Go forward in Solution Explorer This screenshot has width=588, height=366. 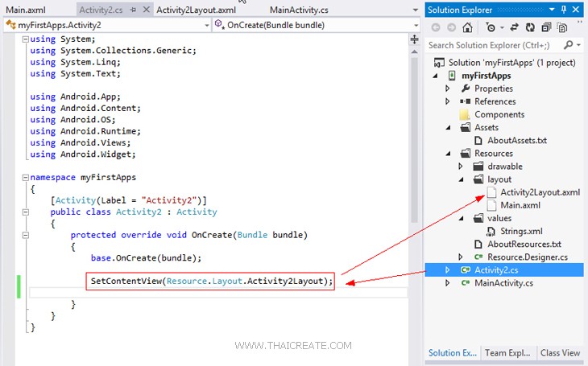[452, 27]
